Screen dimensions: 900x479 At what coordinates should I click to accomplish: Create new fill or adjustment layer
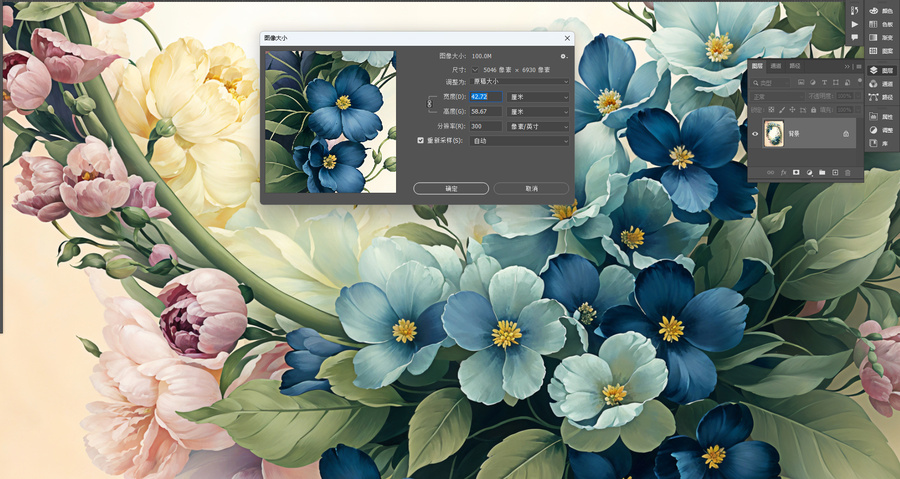coord(809,173)
